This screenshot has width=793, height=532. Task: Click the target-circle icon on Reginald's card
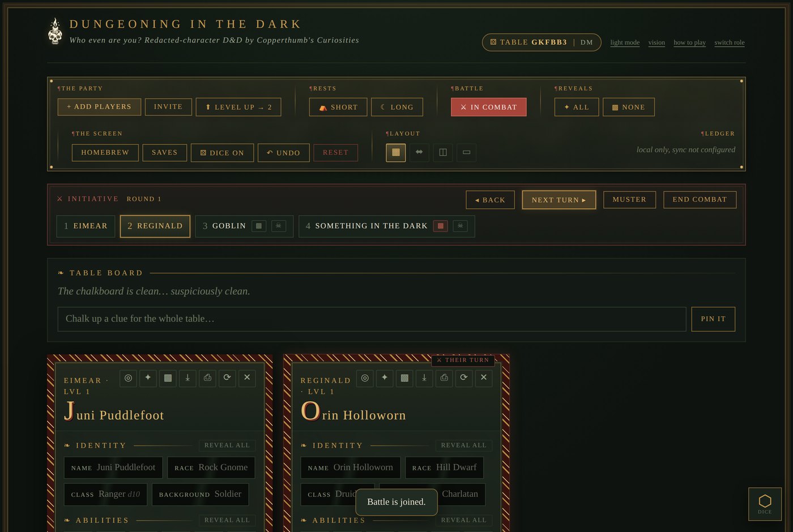pyautogui.click(x=365, y=378)
